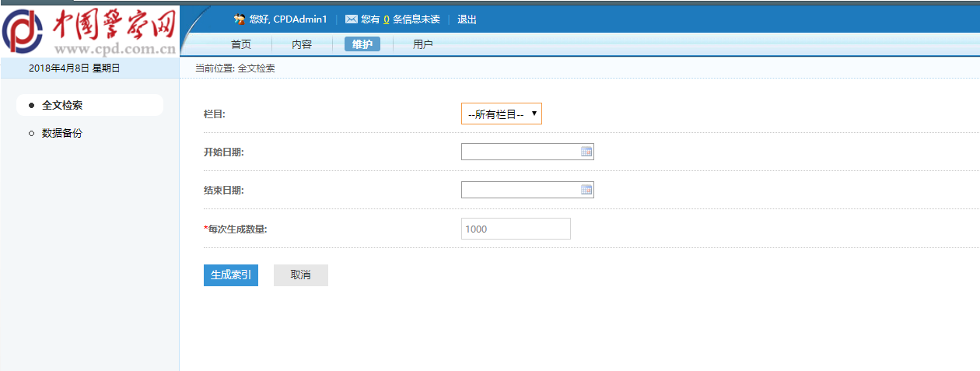Open the --所有栏目-- combo box

pyautogui.click(x=502, y=114)
